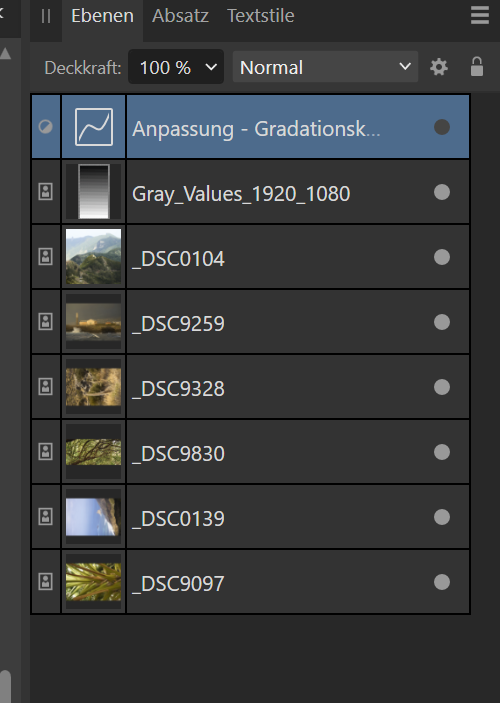Open the layer blend options gear icon

[x=439, y=67]
